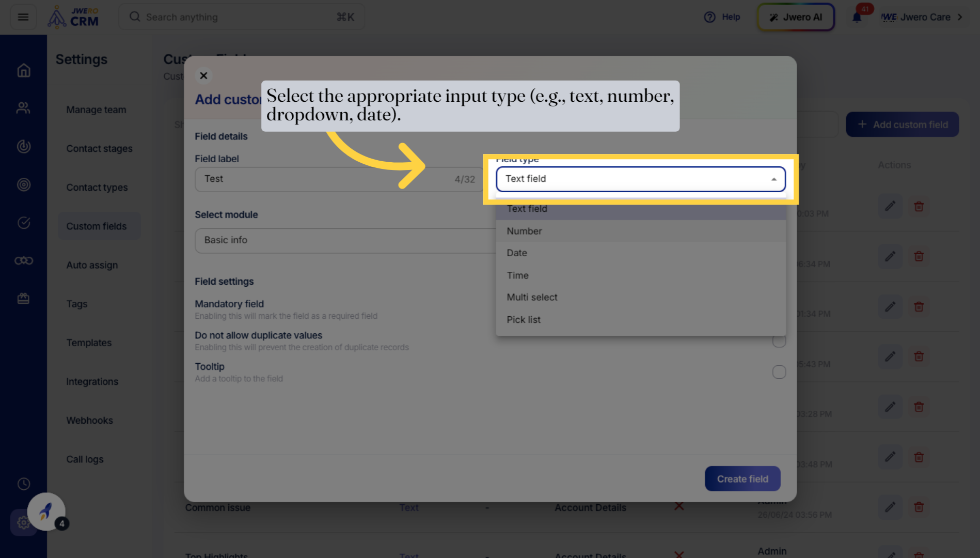The image size is (980, 558).
Task: Click the Jwero AI button
Action: (796, 17)
